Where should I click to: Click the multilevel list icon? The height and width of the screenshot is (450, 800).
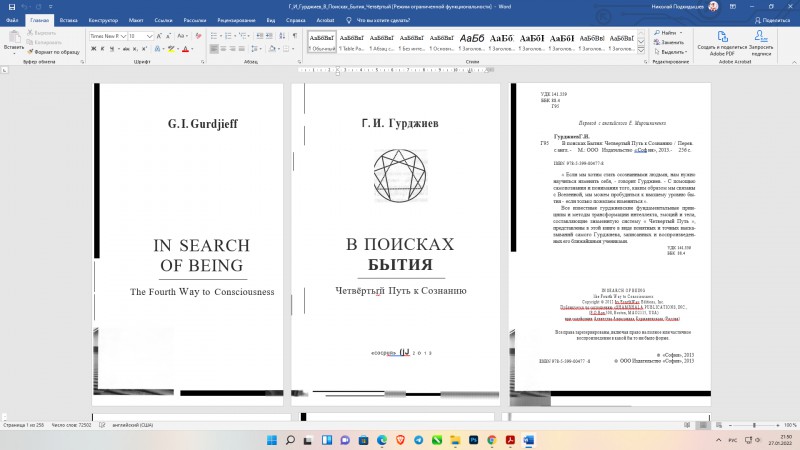point(243,36)
